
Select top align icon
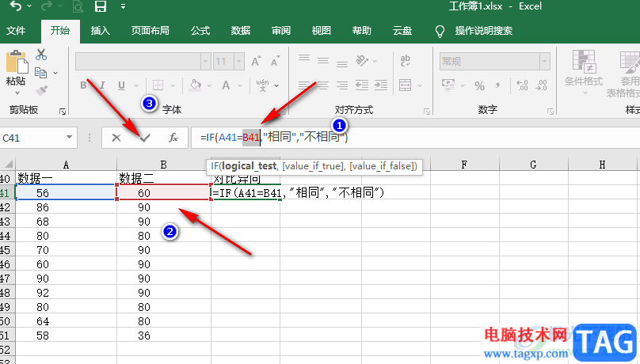(x=304, y=59)
